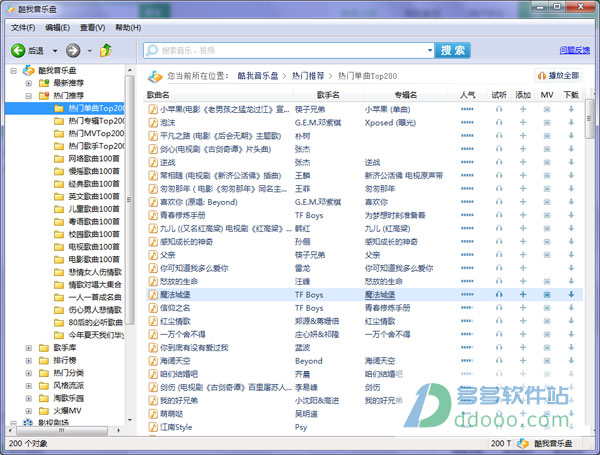
Task: Select the 英文歌曲100首 folder
Action: 87,197
